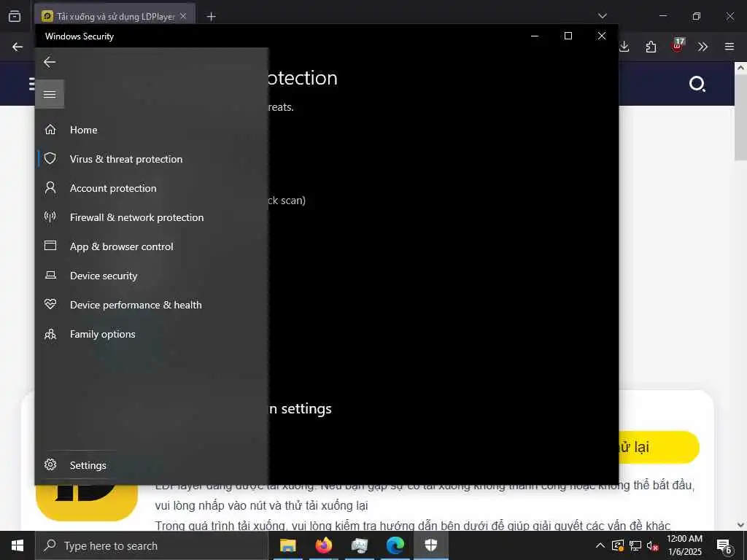This screenshot has width=747, height=560.
Task: Open the browser application menu
Action: point(729,47)
